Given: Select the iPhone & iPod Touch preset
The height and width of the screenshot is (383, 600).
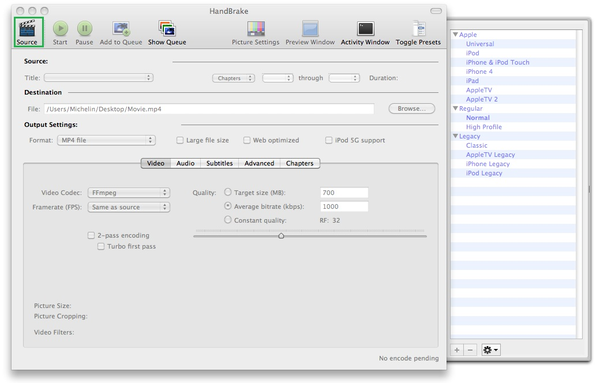Looking at the screenshot, I should point(497,62).
